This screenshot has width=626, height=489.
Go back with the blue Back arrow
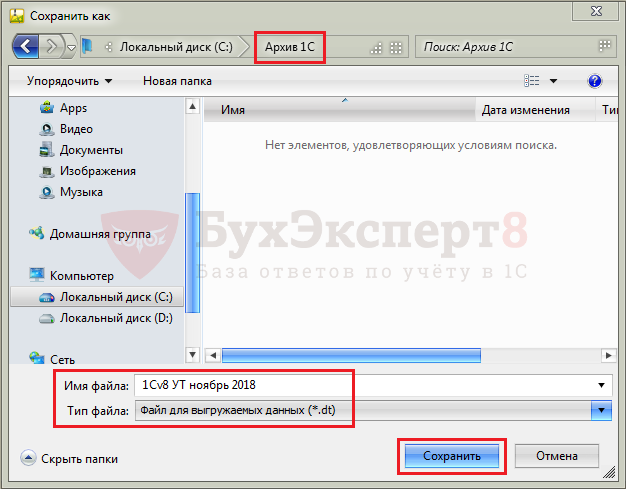click(x=26, y=46)
